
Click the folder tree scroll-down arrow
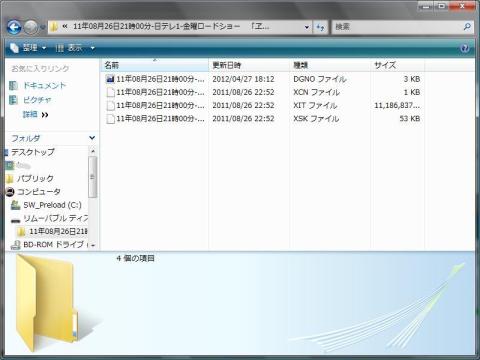point(93,246)
